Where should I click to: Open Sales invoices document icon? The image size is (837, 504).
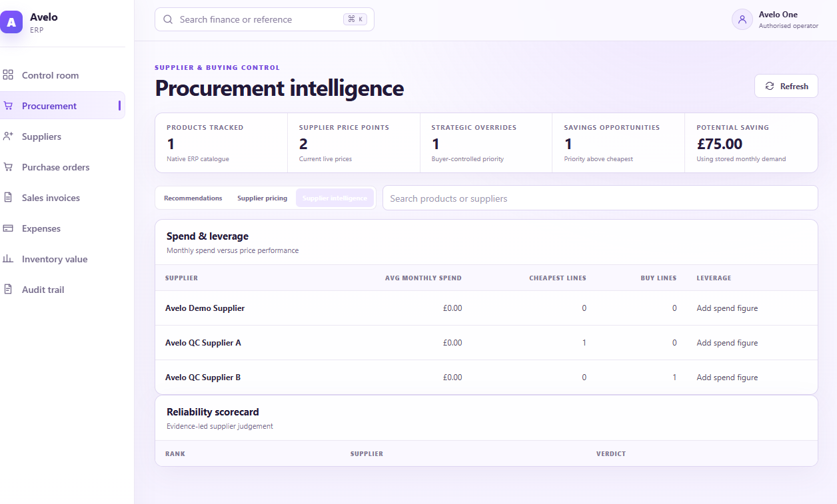[9, 198]
